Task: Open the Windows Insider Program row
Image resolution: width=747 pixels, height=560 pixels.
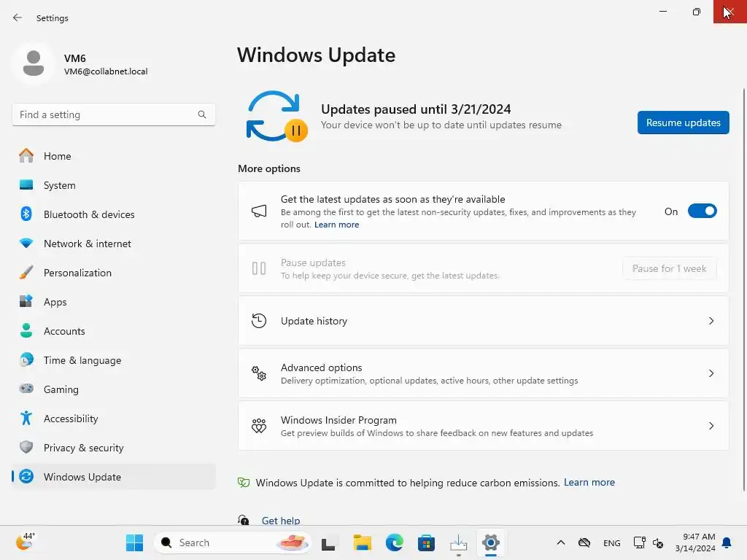Action: 483,426
